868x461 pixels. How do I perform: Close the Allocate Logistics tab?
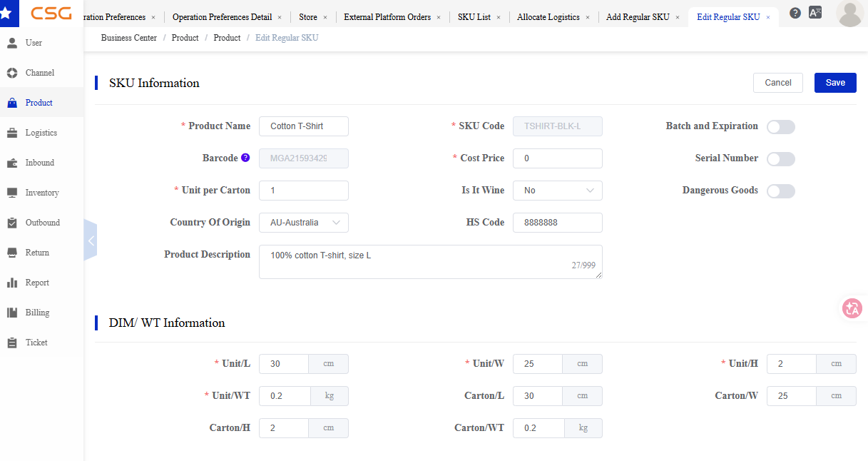588,17
